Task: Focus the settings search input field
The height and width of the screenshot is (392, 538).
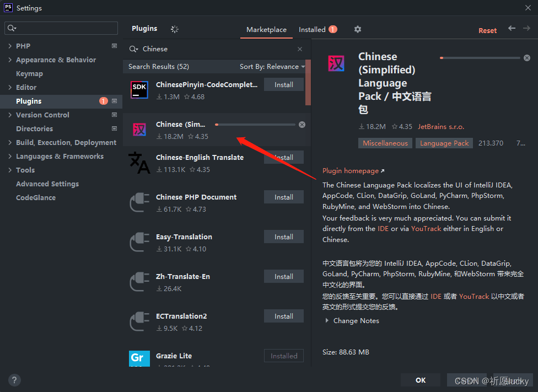Action: click(x=61, y=28)
